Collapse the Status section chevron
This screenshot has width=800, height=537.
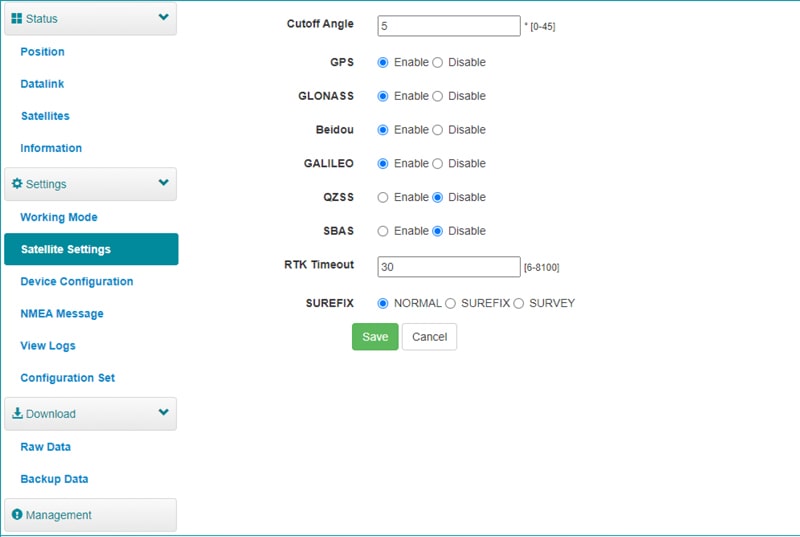tap(163, 18)
